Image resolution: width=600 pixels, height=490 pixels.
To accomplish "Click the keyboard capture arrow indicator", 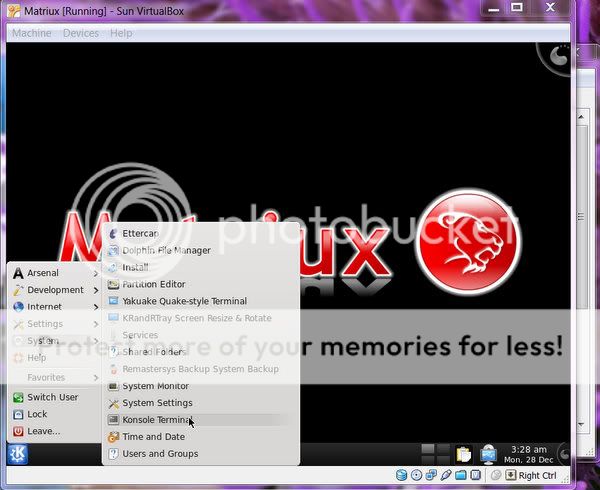I will point(511,475).
